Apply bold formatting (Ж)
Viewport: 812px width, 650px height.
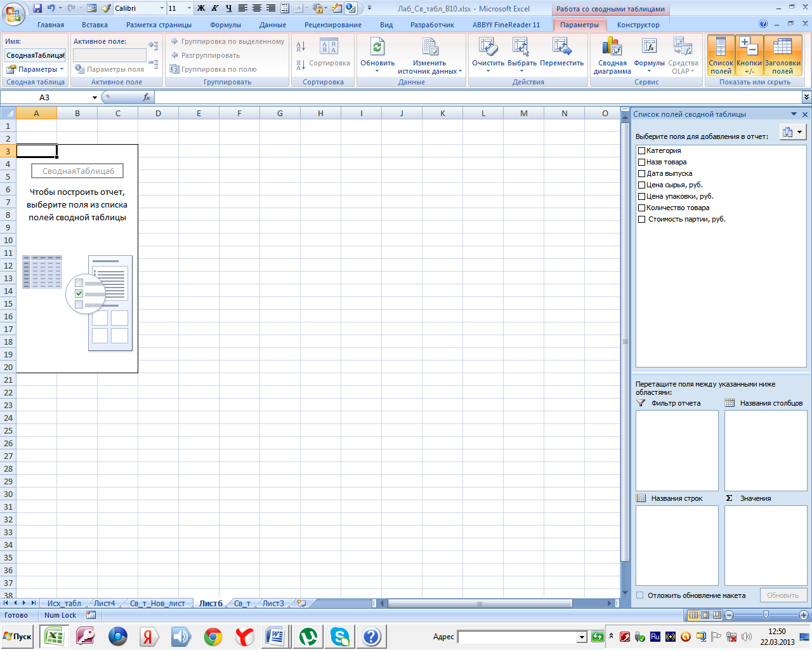pos(201,8)
